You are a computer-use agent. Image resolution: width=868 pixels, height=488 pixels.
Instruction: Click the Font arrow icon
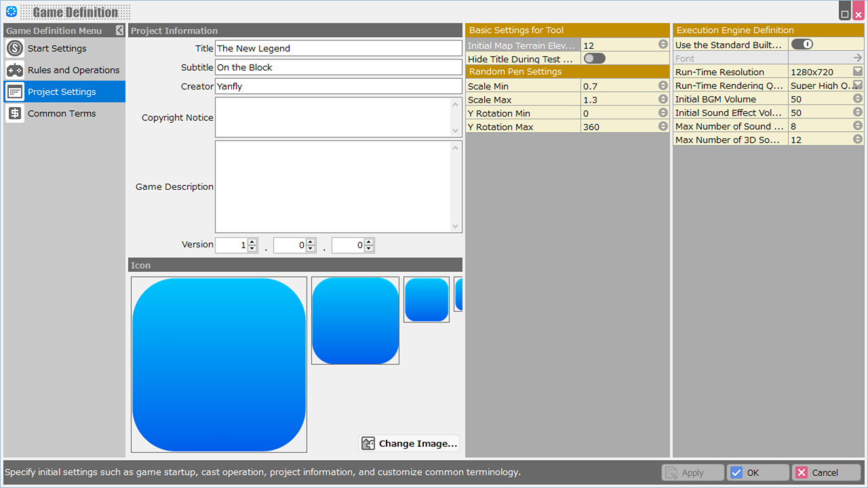tap(857, 58)
